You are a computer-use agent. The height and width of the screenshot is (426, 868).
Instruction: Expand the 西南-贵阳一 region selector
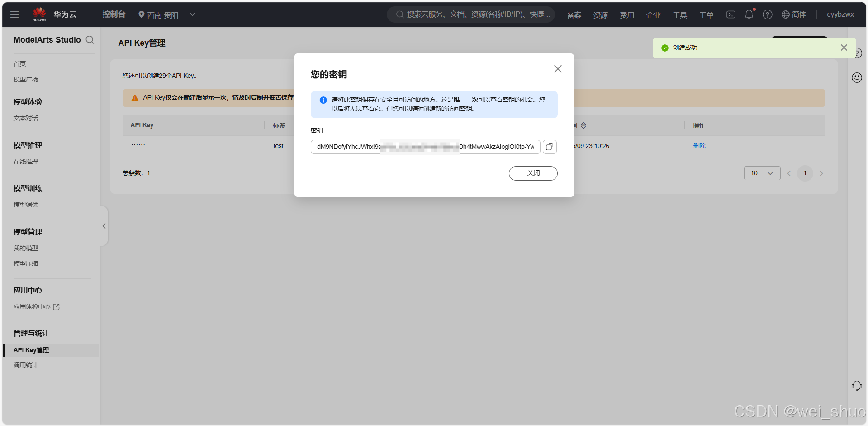[x=167, y=15]
